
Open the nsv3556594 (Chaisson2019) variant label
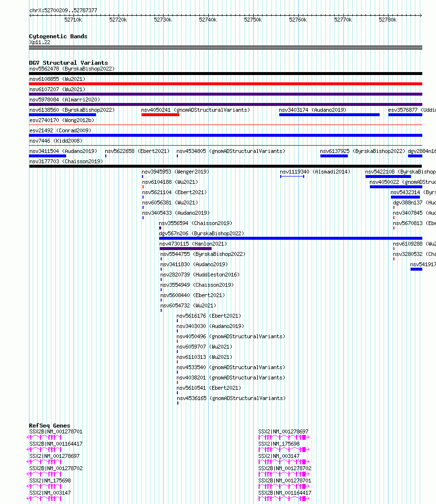click(195, 223)
